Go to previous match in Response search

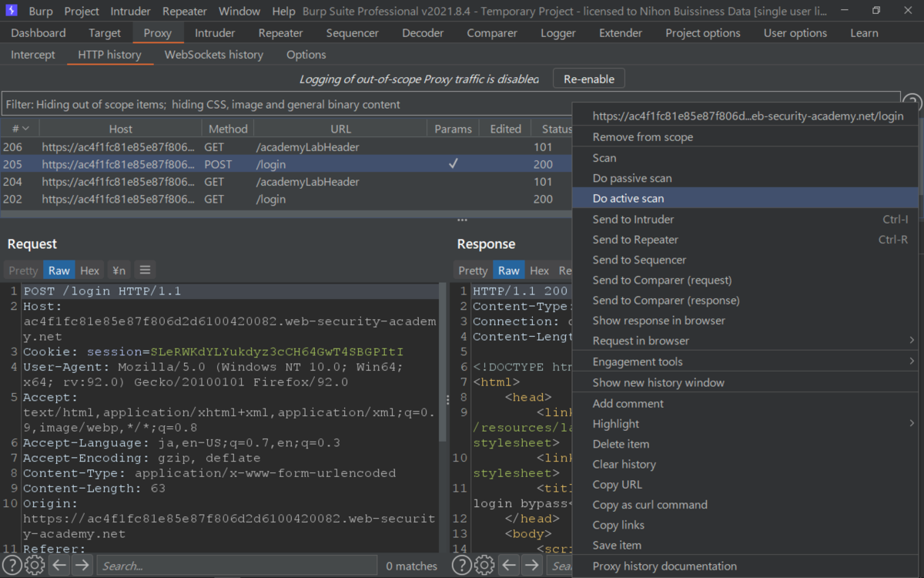pyautogui.click(x=509, y=566)
